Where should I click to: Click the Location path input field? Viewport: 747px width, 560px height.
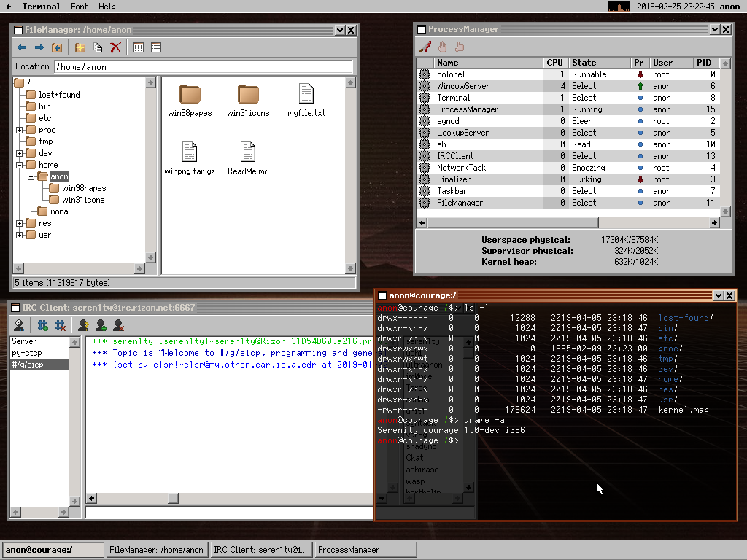(x=204, y=67)
